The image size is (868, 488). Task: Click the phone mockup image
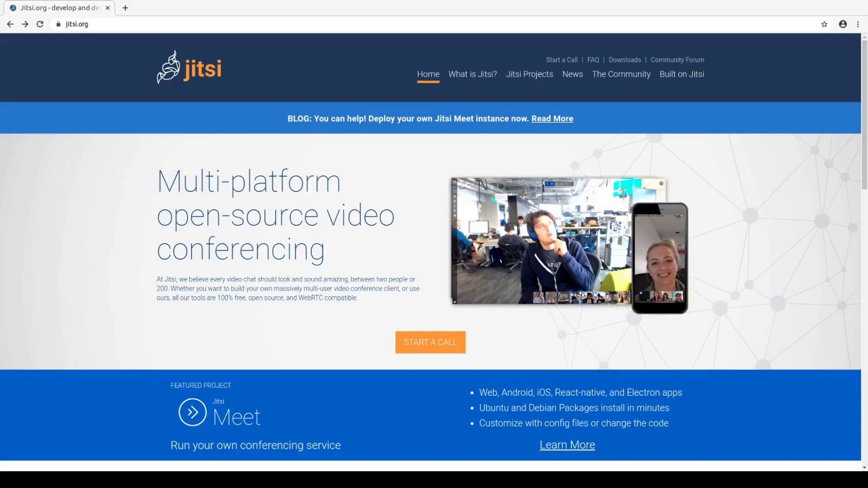click(x=660, y=258)
